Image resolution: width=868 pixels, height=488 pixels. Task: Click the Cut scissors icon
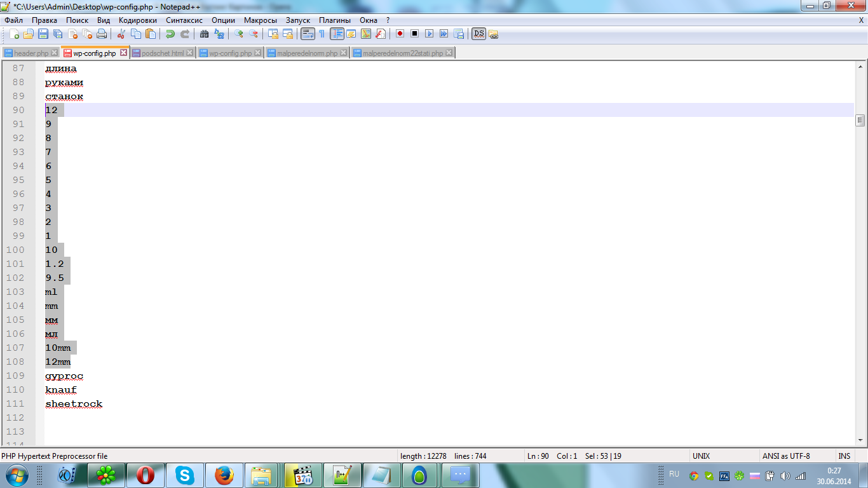(x=121, y=34)
